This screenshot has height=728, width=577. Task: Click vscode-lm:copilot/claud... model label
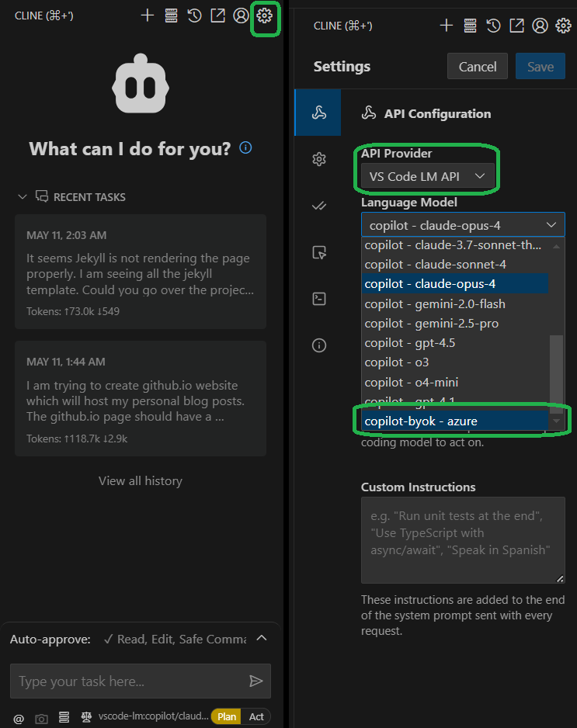coord(153,716)
